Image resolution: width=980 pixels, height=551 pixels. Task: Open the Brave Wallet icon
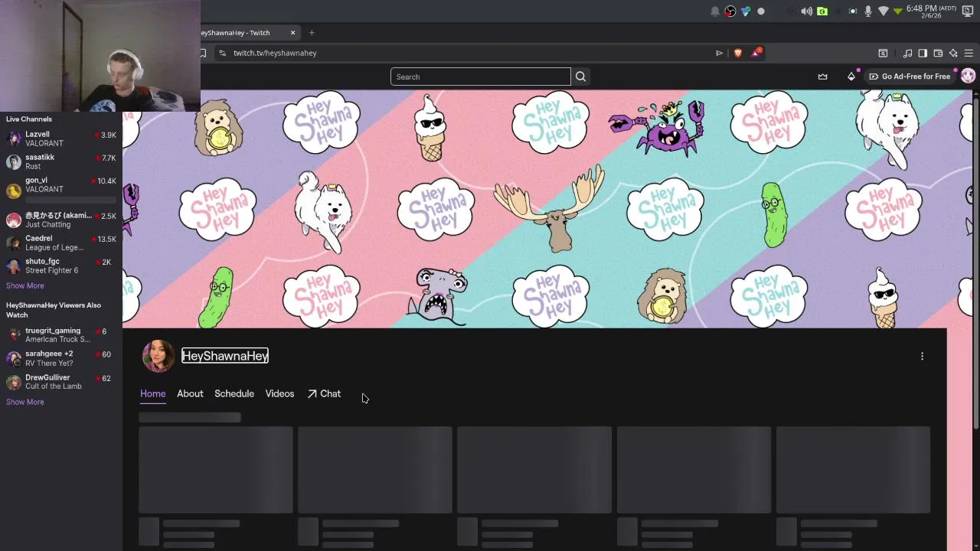click(938, 53)
